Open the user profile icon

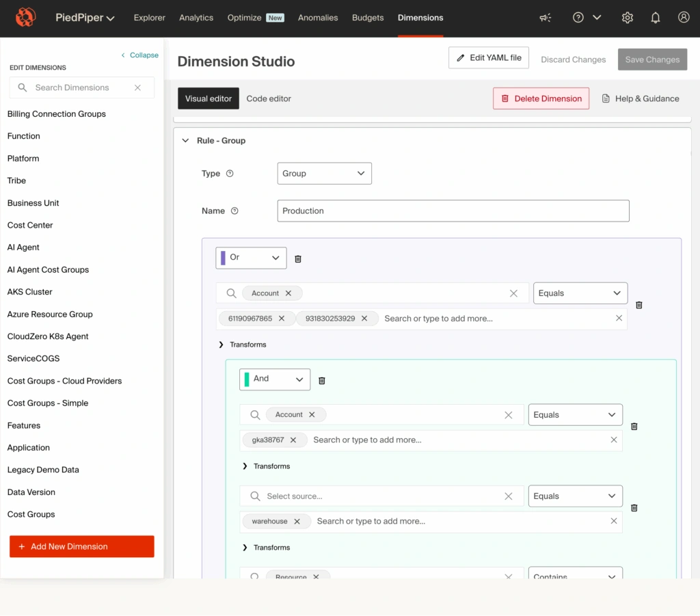click(x=684, y=18)
